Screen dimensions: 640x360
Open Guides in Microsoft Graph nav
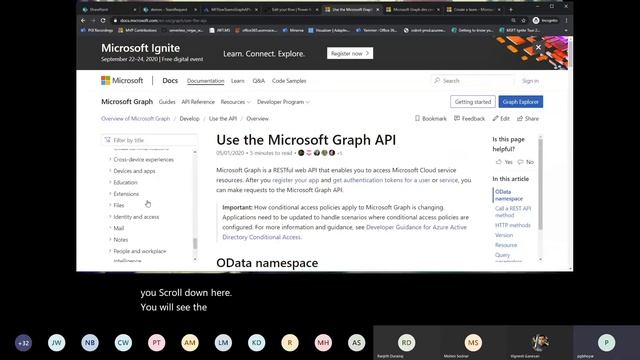[x=167, y=102]
